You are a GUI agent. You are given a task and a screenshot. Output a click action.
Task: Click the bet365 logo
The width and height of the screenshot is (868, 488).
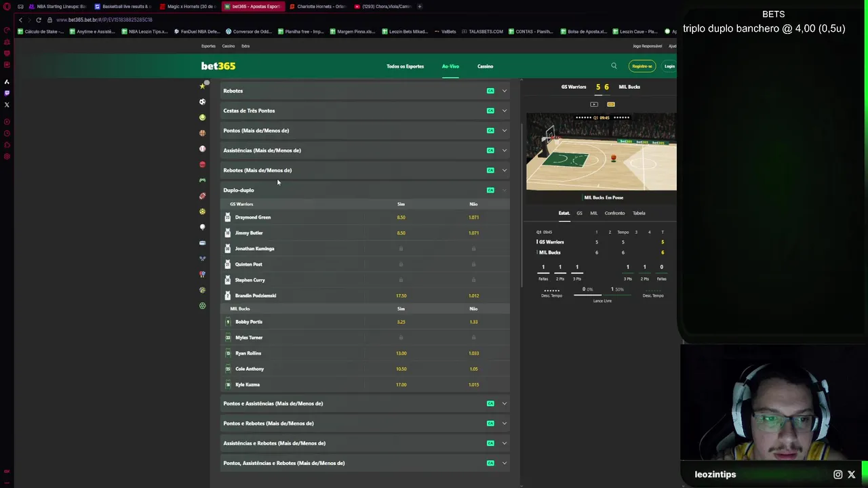pyautogui.click(x=218, y=66)
